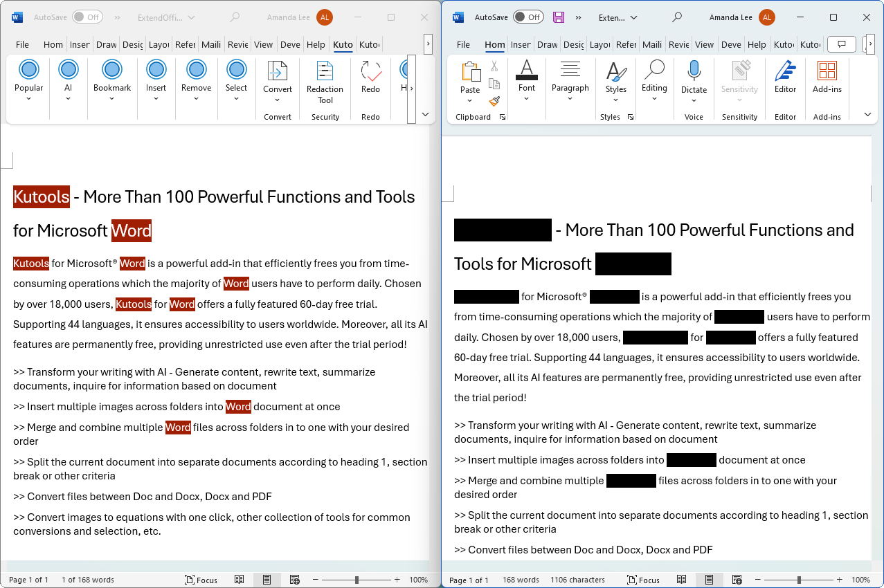Open the Help tab in left window
The height and width of the screenshot is (588, 884).
316,44
